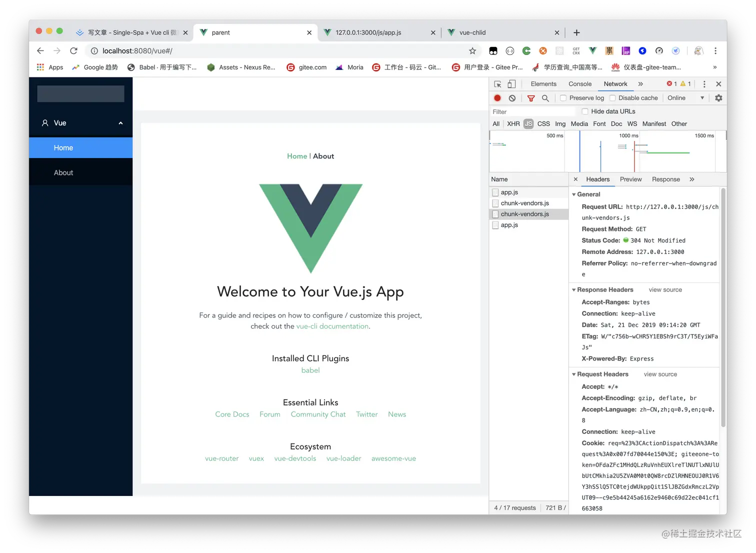Image resolution: width=756 pixels, height=553 pixels.
Task: Open the vue-router ecosystem link
Action: [x=221, y=458]
